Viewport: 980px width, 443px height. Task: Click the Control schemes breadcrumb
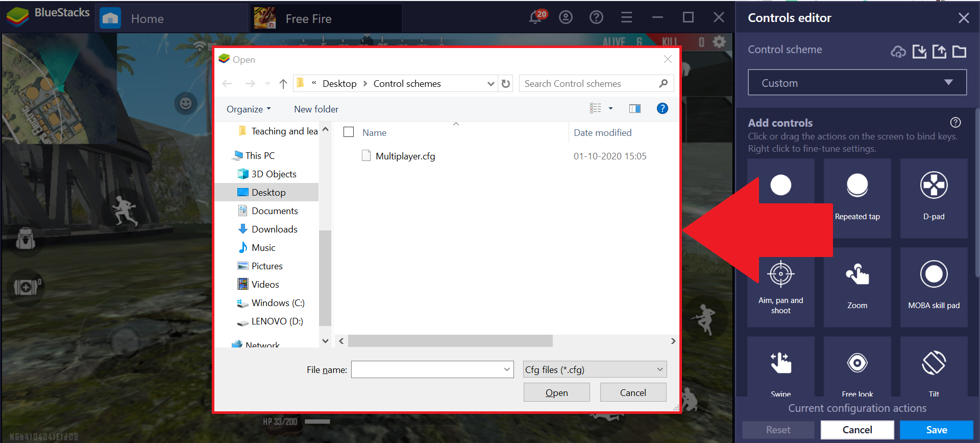pos(407,83)
